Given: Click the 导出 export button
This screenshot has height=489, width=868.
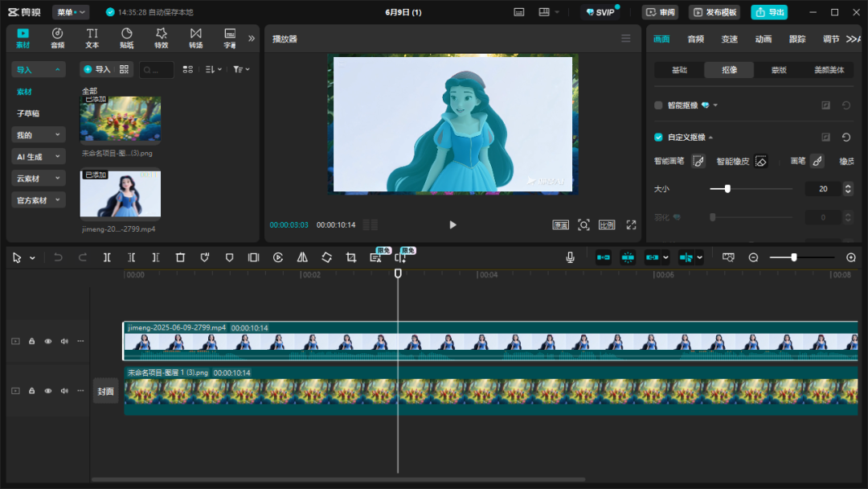Looking at the screenshot, I should (x=769, y=12).
